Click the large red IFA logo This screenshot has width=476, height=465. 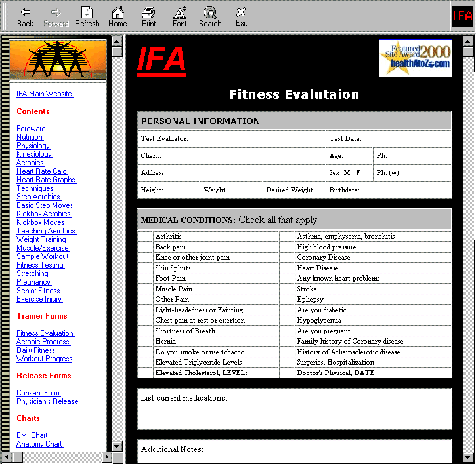pos(162,61)
